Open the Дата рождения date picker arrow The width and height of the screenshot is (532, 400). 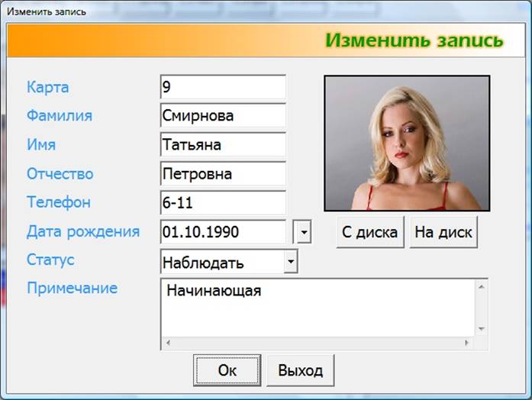click(303, 231)
